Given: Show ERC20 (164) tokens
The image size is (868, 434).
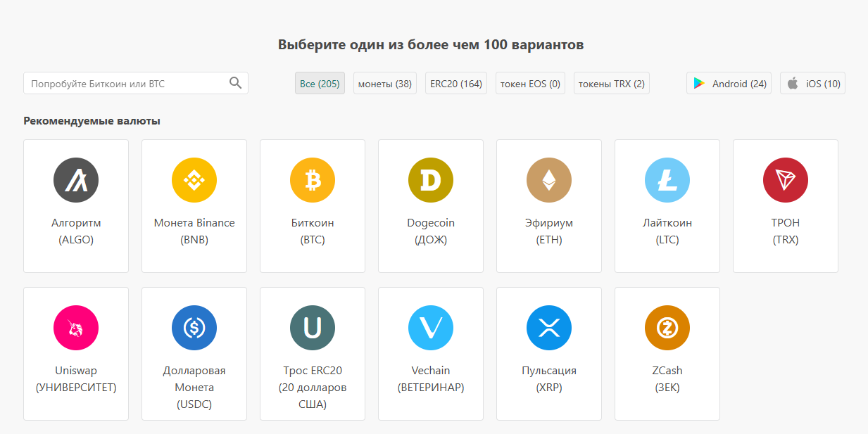Looking at the screenshot, I should 456,84.
